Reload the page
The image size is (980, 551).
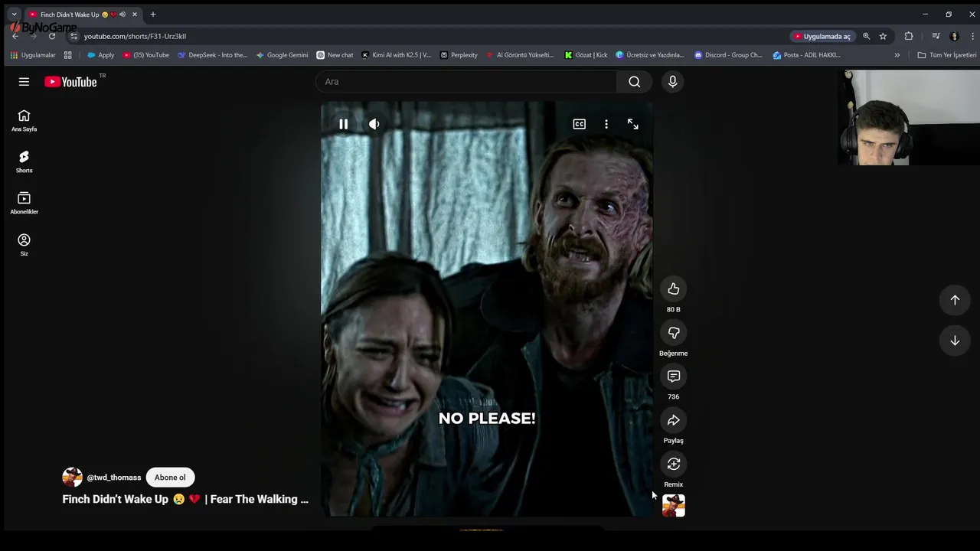click(51, 36)
